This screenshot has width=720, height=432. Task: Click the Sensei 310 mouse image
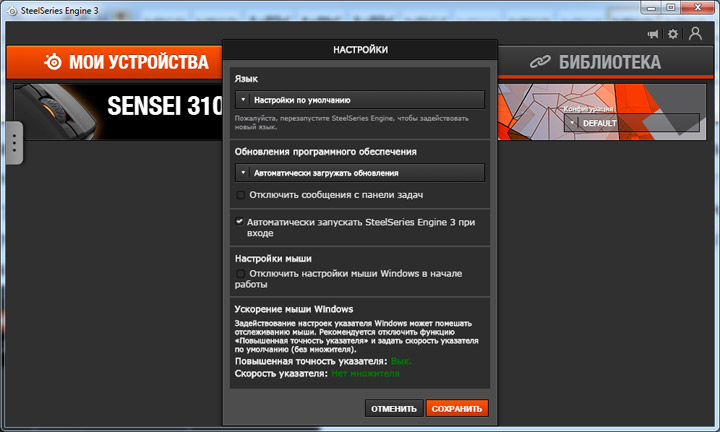pos(55,112)
